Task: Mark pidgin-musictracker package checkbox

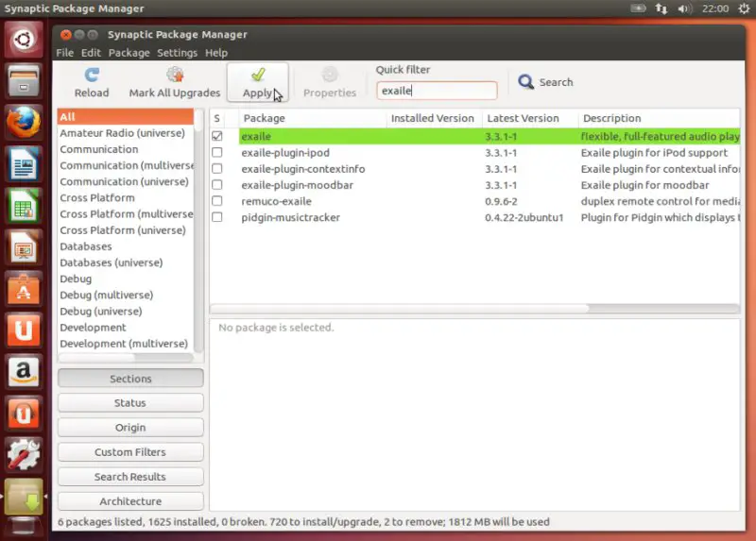Action: click(x=217, y=217)
